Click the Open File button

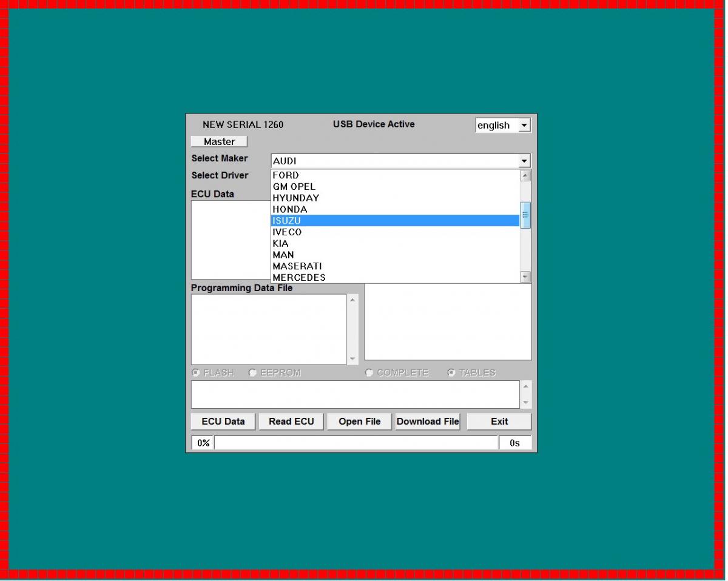pos(360,421)
